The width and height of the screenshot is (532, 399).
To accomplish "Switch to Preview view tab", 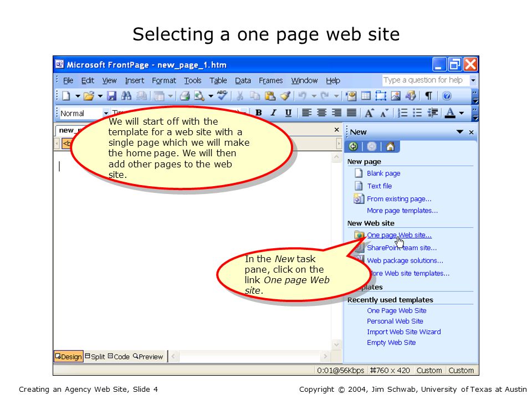I will tap(148, 356).
